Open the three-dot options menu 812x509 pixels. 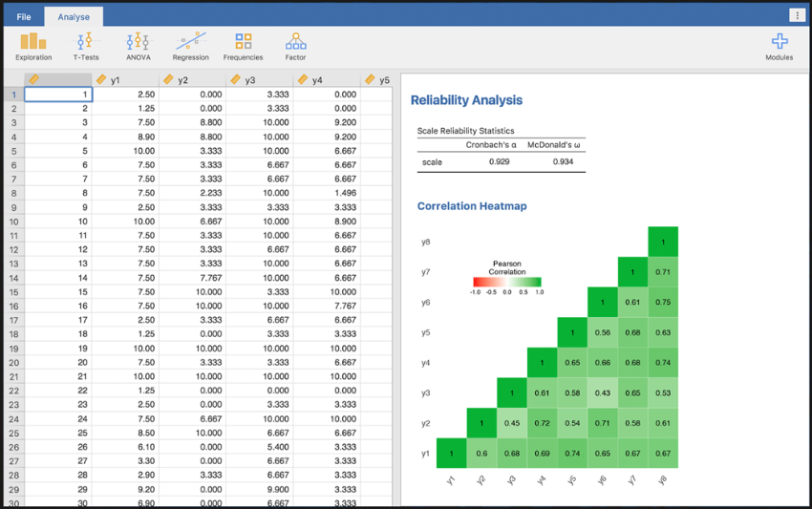(x=797, y=15)
